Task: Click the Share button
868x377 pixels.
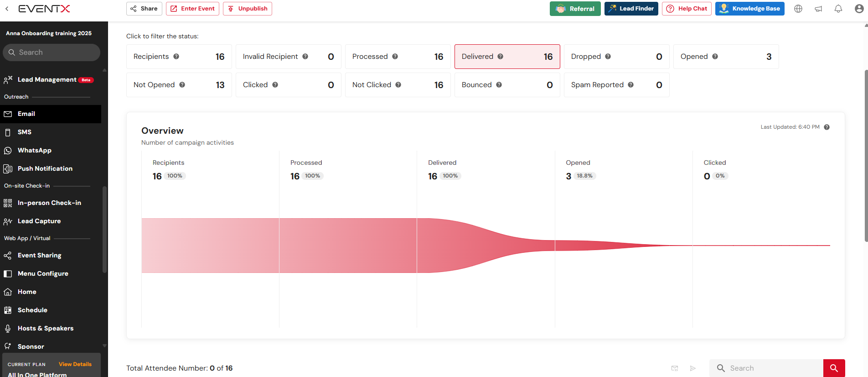Action: click(144, 9)
